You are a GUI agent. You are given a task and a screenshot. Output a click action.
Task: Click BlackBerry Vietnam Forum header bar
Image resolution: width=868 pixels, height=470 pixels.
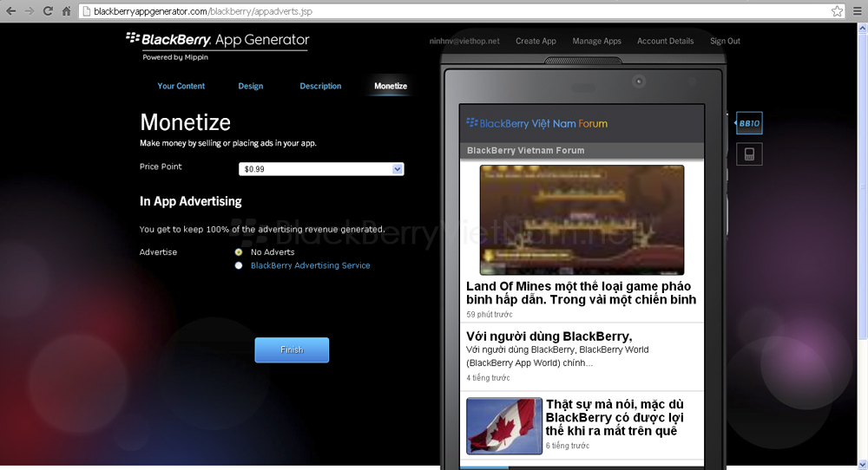click(582, 150)
